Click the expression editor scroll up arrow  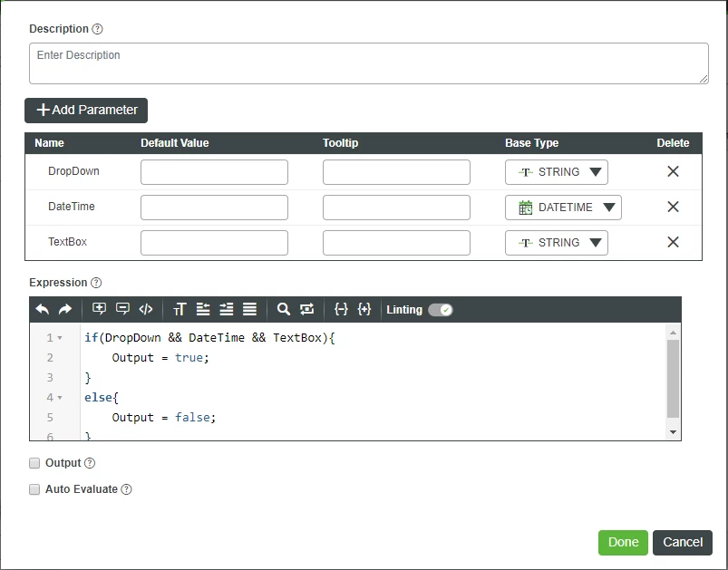[x=674, y=333]
